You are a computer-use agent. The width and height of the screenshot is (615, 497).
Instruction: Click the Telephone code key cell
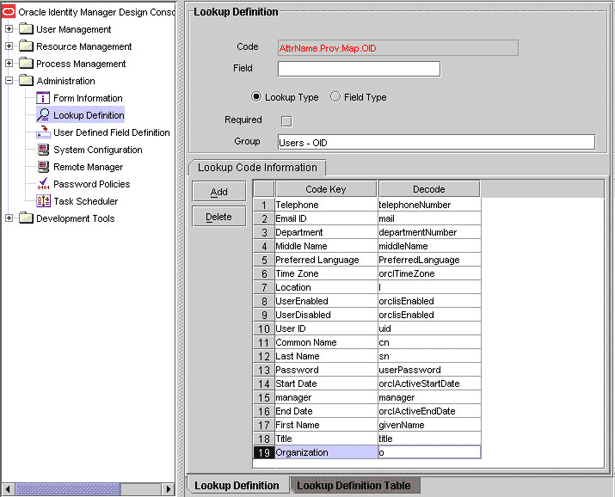coord(326,205)
